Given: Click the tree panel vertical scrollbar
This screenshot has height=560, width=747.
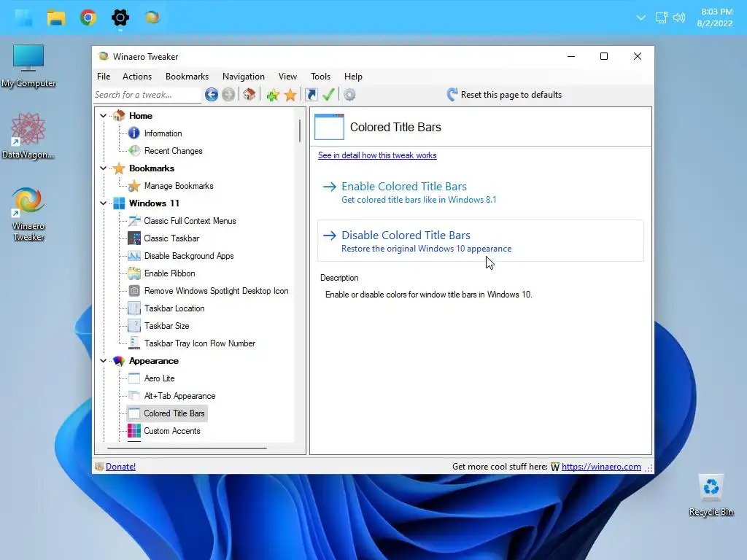Looking at the screenshot, I should click(x=300, y=130).
